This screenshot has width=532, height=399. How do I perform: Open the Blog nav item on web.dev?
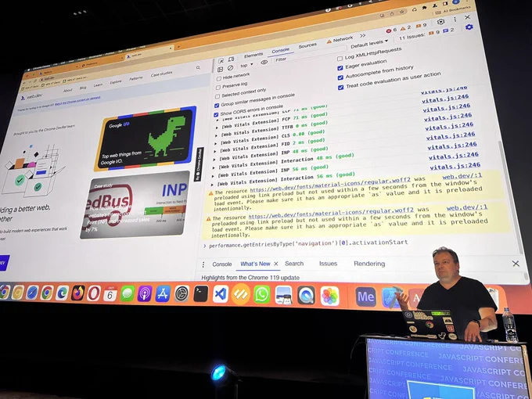click(x=83, y=88)
